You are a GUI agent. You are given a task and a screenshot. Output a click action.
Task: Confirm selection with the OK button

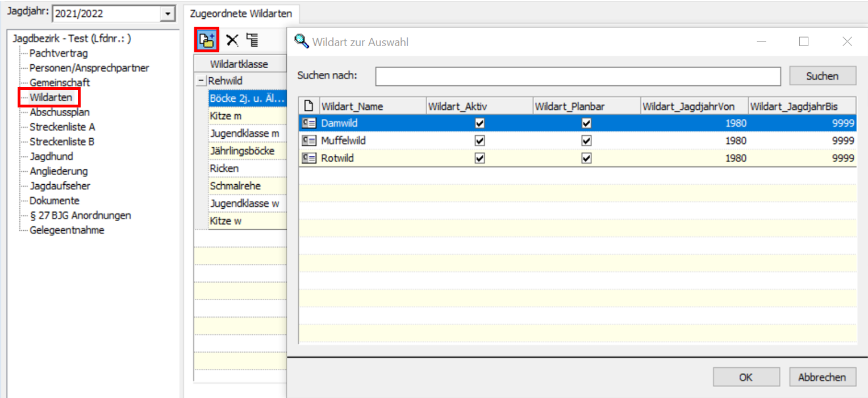click(x=746, y=377)
